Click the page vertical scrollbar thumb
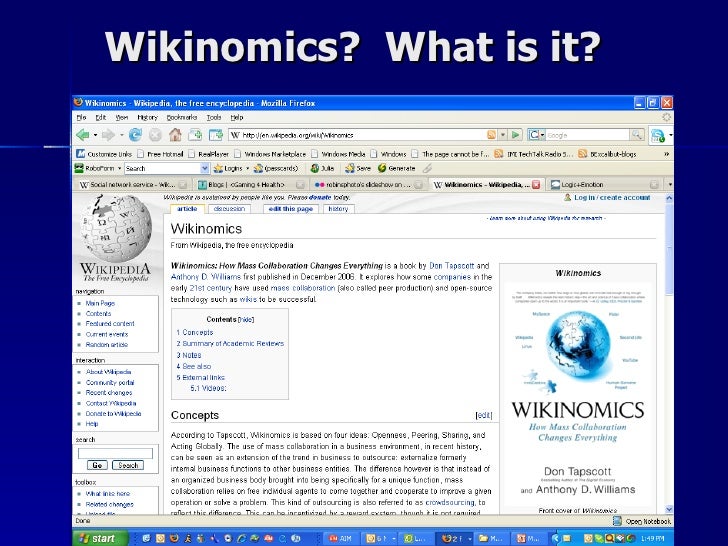 (x=669, y=248)
